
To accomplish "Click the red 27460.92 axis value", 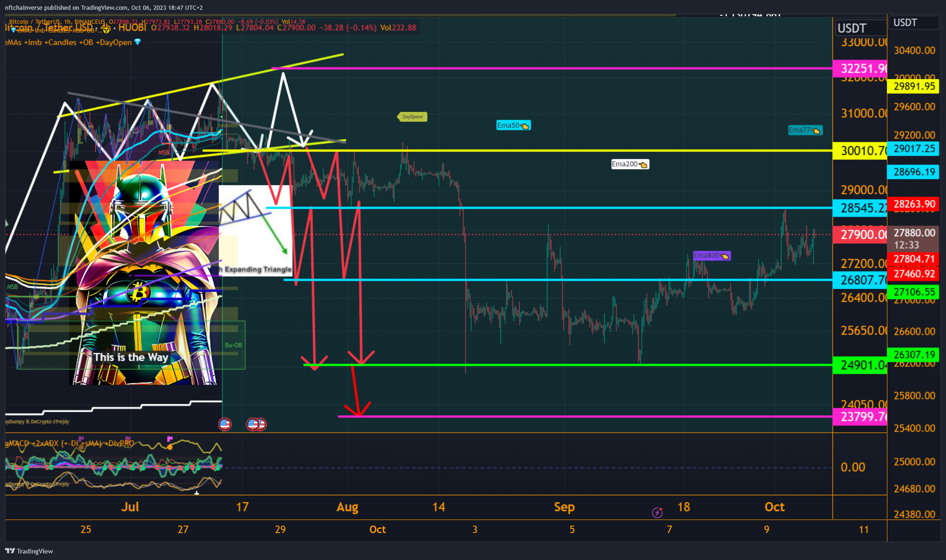I will pyautogui.click(x=913, y=274).
